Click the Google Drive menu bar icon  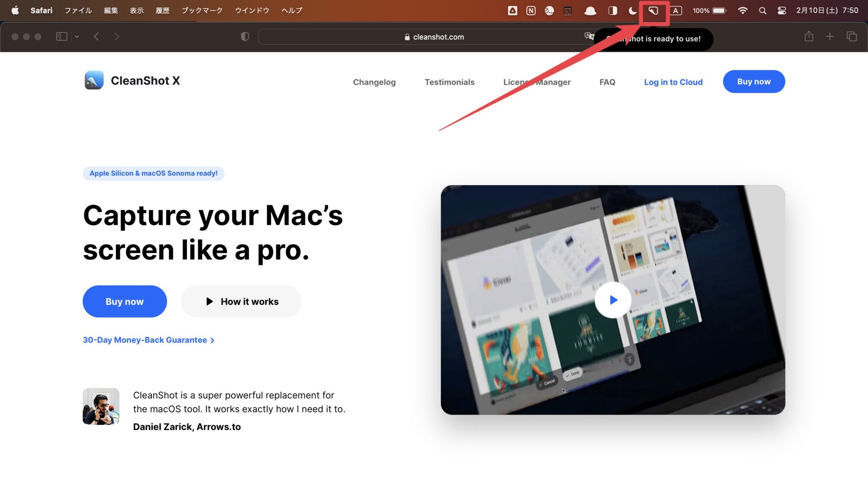512,11
